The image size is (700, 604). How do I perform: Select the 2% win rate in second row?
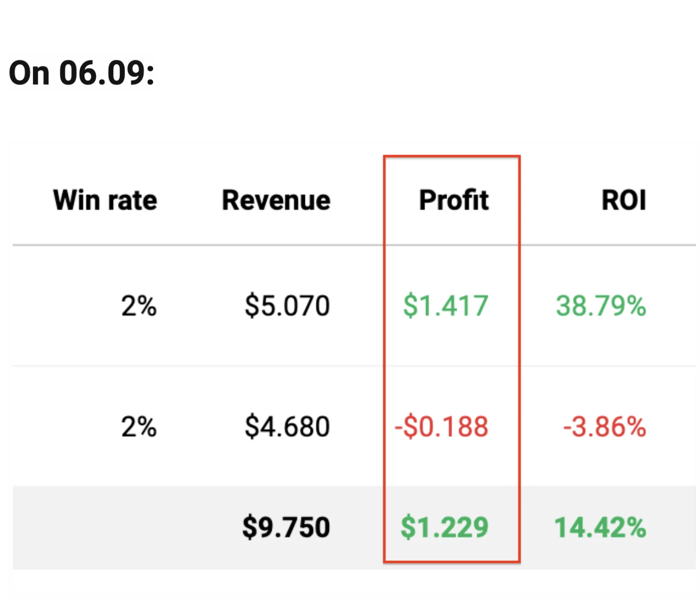click(x=139, y=427)
